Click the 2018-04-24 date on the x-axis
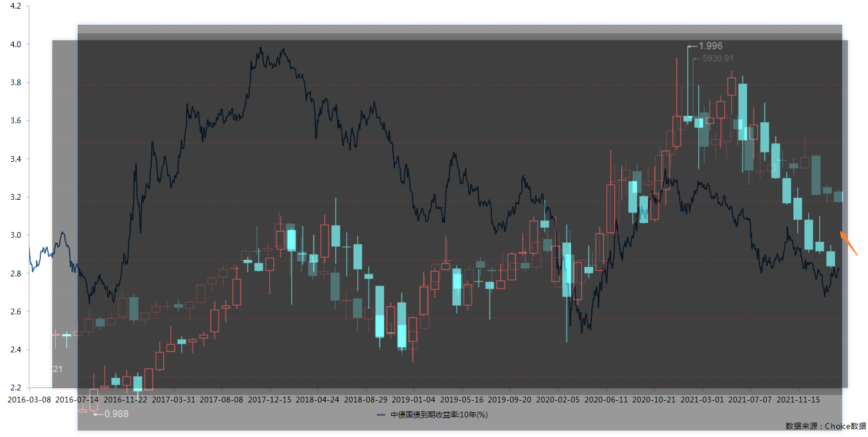 point(317,398)
